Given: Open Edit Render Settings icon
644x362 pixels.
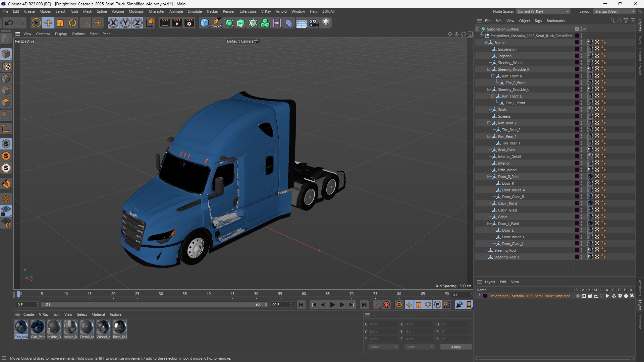Looking at the screenshot, I should [189, 23].
